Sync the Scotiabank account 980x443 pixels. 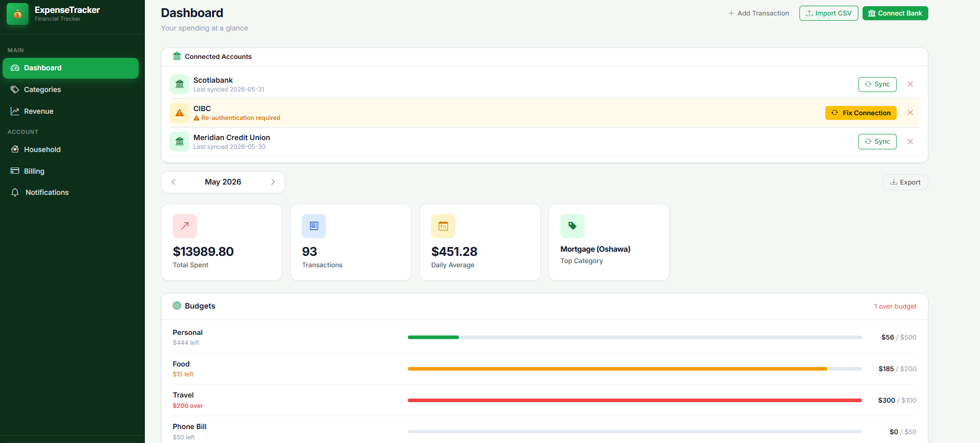[878, 84]
